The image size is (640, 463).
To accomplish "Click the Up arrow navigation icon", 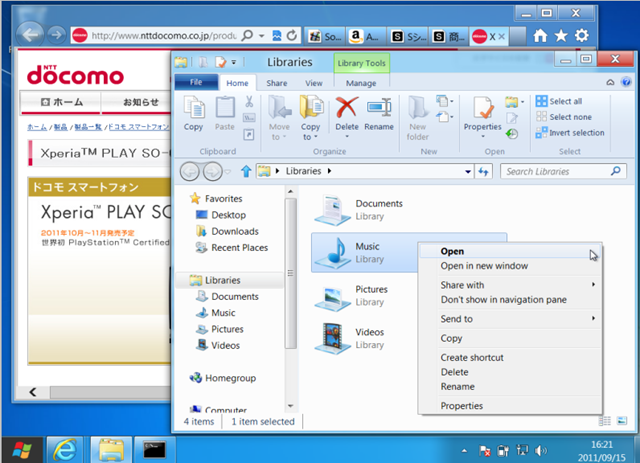I will click(x=245, y=171).
